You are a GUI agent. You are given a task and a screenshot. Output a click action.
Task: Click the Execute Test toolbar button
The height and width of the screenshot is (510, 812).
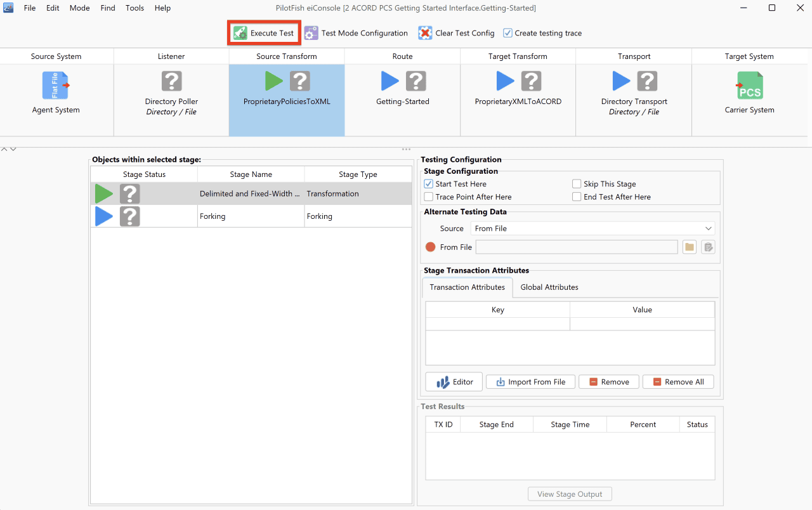point(264,33)
